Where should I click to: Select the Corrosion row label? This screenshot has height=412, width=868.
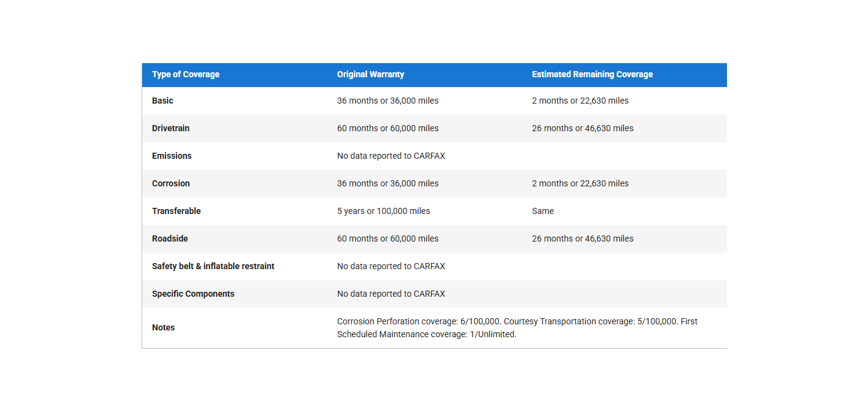coord(171,183)
